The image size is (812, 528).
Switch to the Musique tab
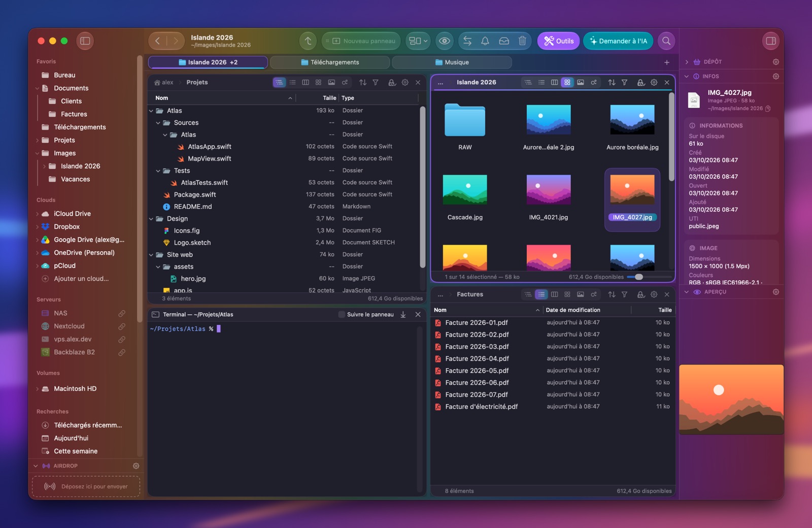click(452, 62)
